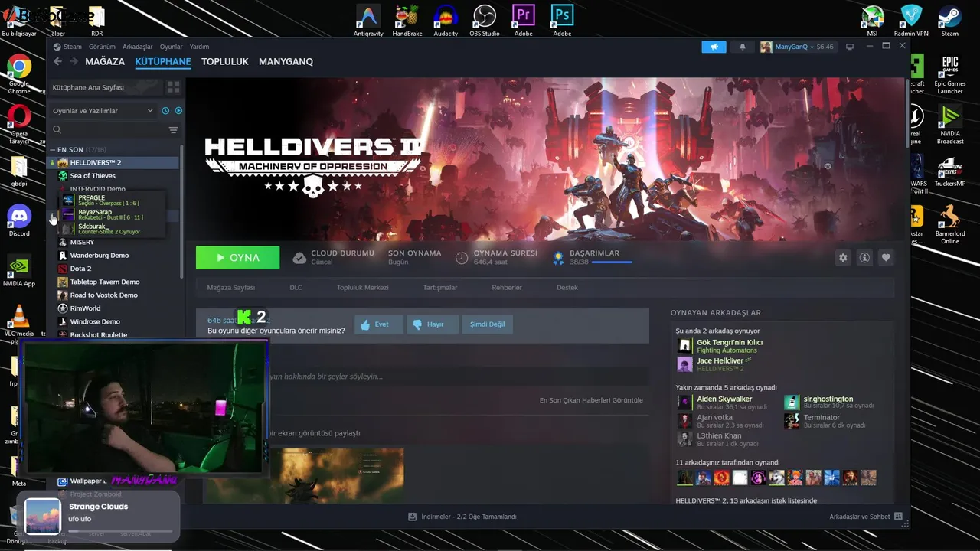Open the Mağaza Sayfası link

[x=231, y=288]
